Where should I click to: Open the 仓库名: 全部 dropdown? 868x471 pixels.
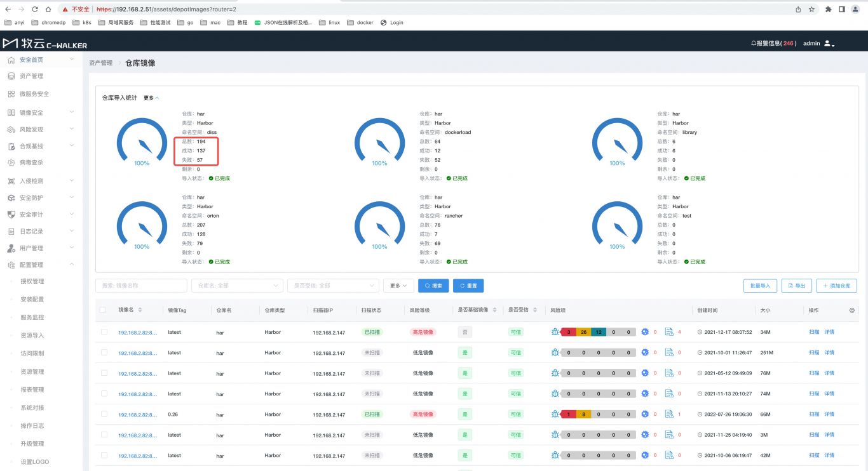click(x=237, y=286)
